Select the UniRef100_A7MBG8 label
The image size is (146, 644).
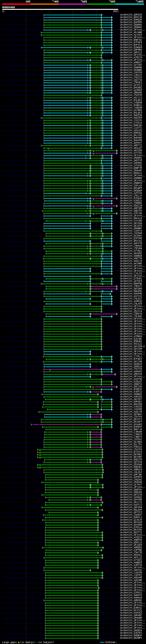point(131,336)
